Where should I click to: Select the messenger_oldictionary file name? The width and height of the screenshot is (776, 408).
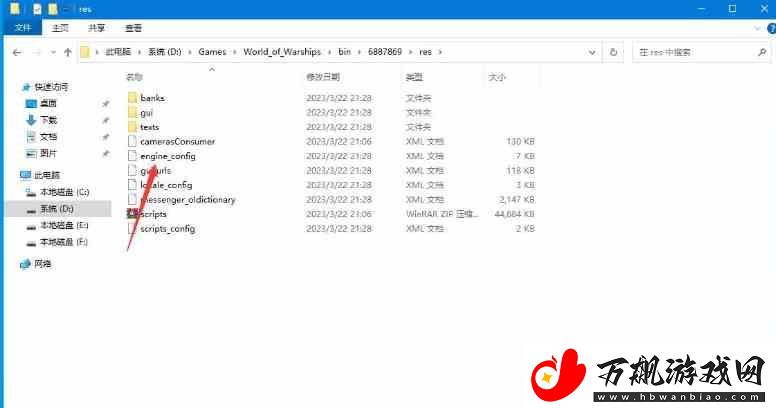188,200
